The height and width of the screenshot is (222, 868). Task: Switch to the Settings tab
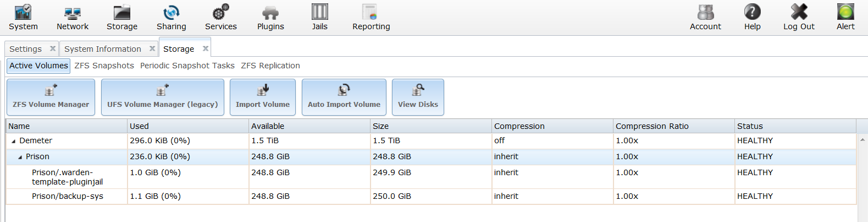pyautogui.click(x=25, y=49)
